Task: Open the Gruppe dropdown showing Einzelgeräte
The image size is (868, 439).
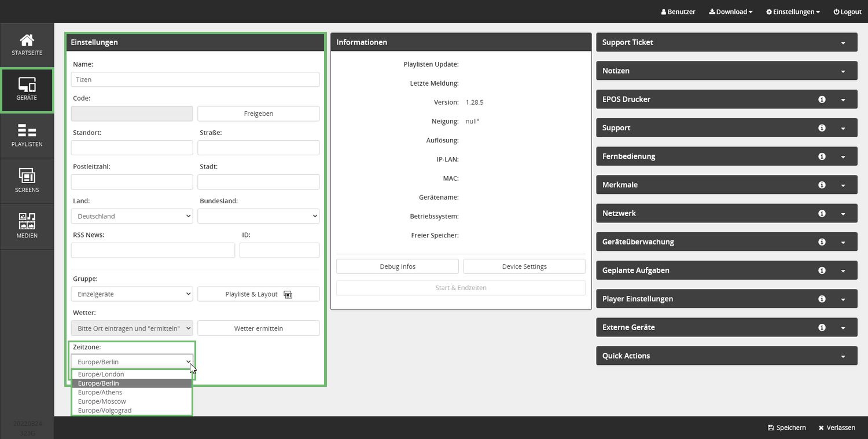Action: click(x=131, y=294)
